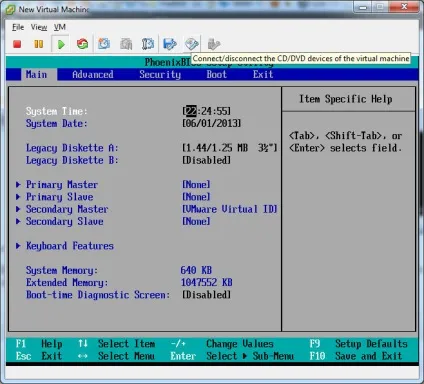Screen dimensions: 424x384
Task: Switch to the Advanced BIOS tab
Action: coord(93,74)
